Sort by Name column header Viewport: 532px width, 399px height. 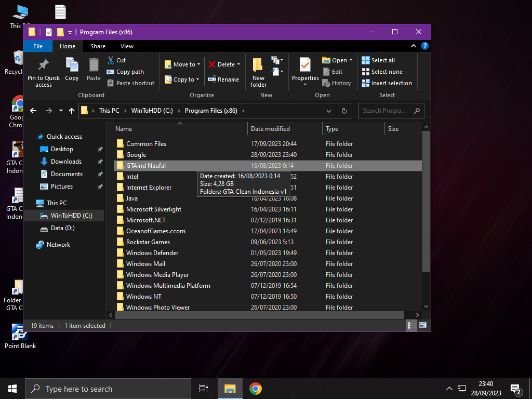180,129
